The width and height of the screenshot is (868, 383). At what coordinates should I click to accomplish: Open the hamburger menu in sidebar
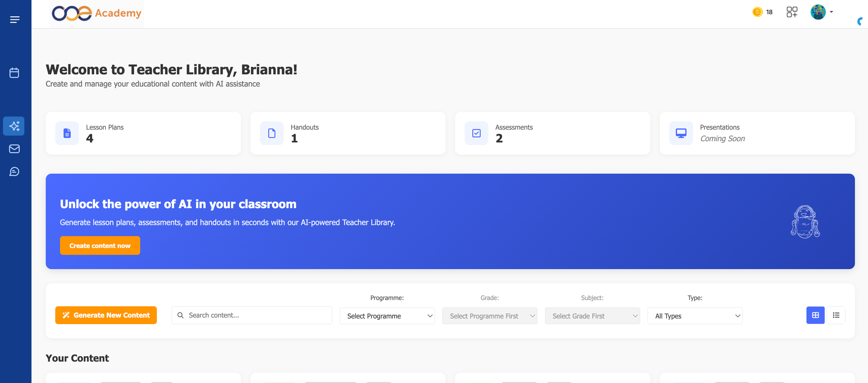tap(15, 20)
